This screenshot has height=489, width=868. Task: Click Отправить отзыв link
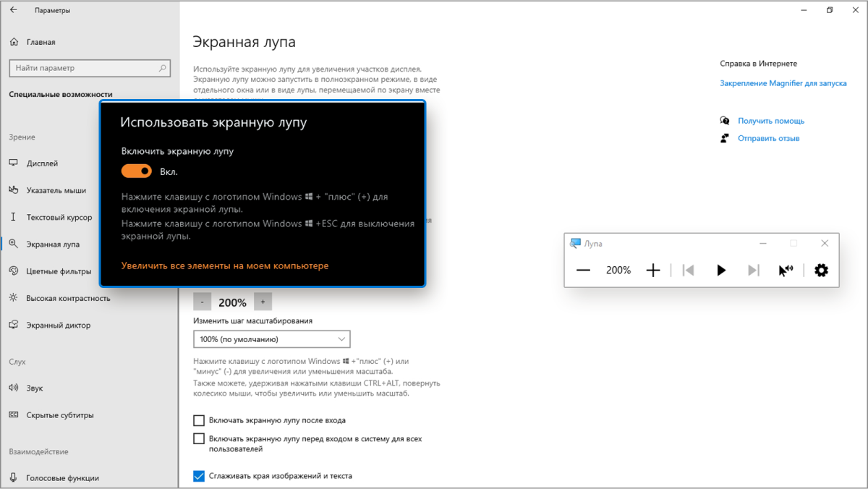769,138
